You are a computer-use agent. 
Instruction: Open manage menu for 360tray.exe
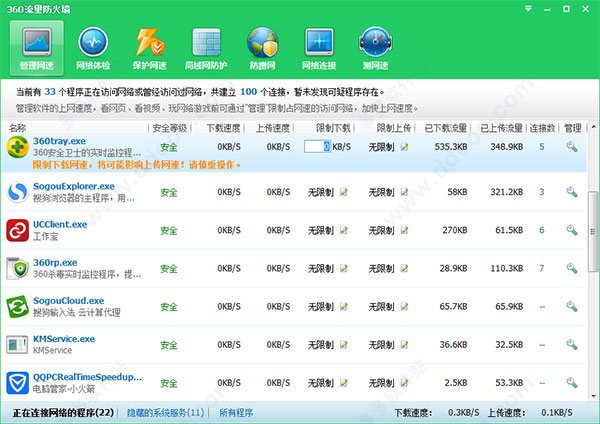(572, 147)
